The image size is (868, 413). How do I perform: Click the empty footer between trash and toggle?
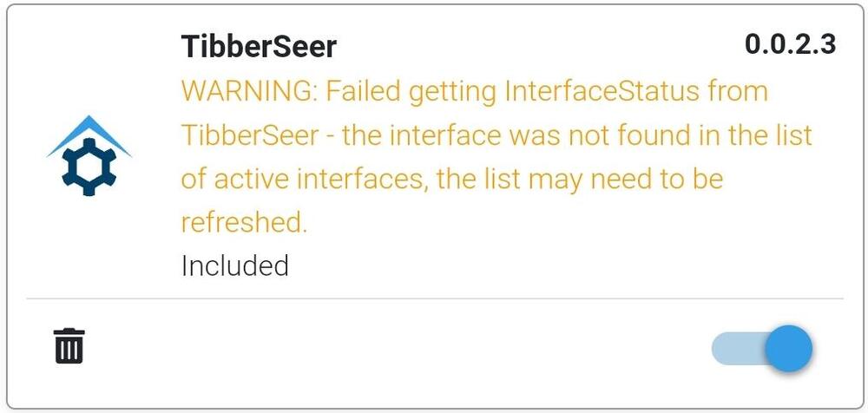[391, 347]
